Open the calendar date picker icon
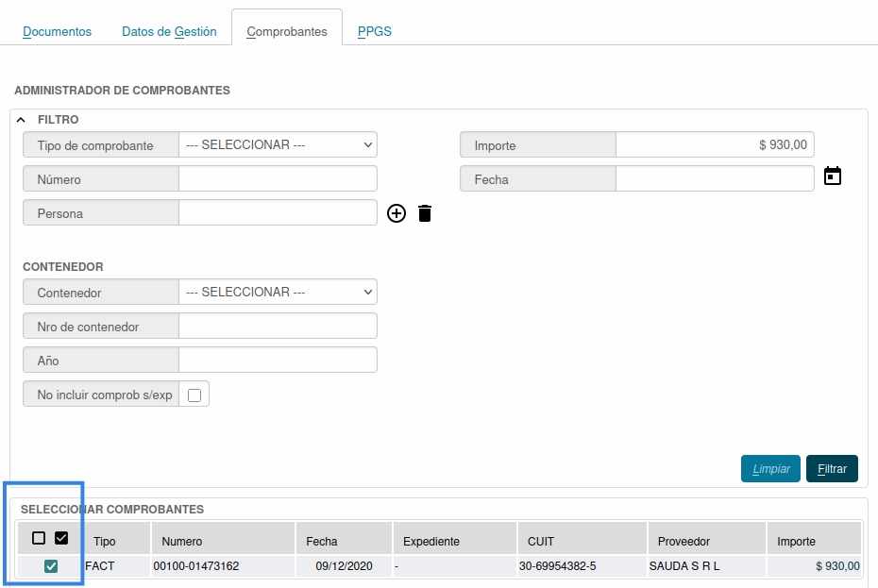878x588 pixels. pos(832,176)
